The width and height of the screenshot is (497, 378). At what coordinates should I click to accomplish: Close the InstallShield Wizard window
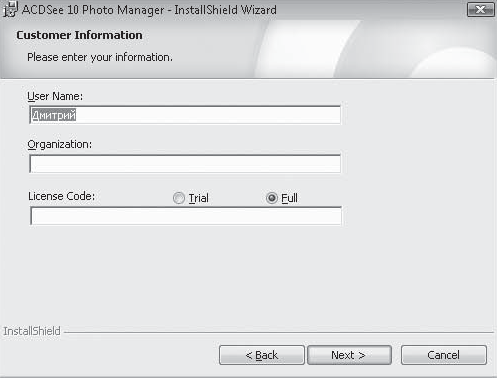[480, 10]
